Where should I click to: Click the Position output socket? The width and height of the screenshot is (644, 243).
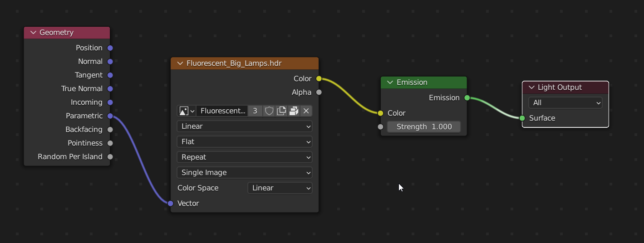[x=110, y=48]
